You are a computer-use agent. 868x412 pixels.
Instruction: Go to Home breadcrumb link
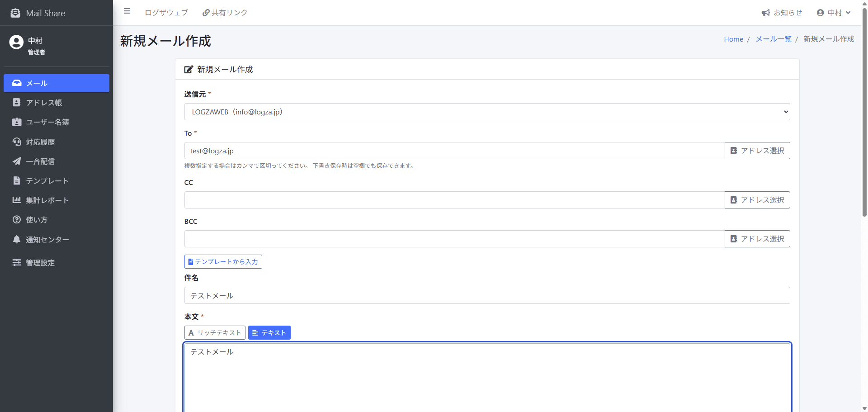point(733,39)
